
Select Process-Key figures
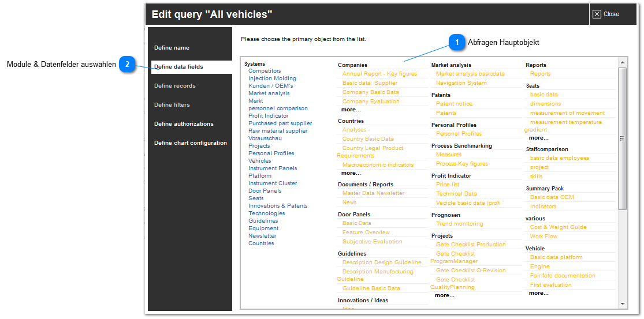click(462, 164)
